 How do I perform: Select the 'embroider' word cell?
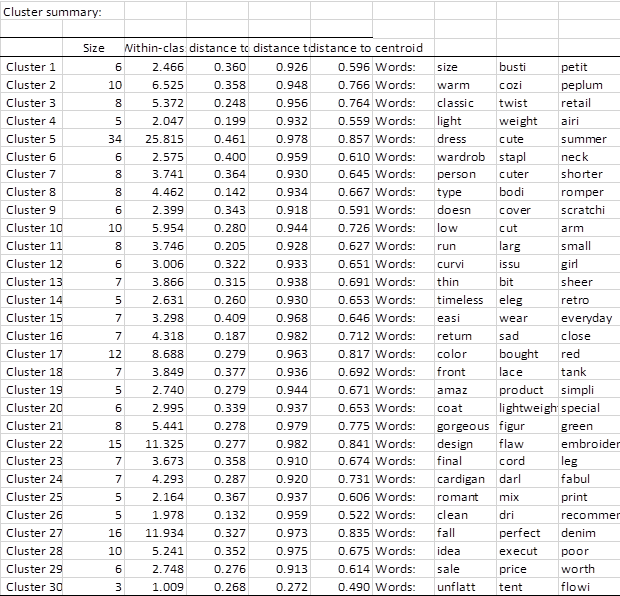[x=589, y=444]
